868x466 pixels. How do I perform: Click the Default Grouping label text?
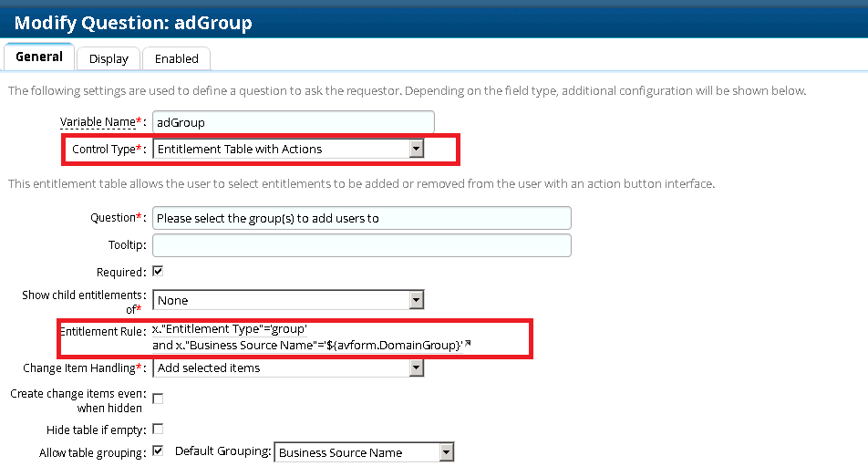tap(223, 452)
